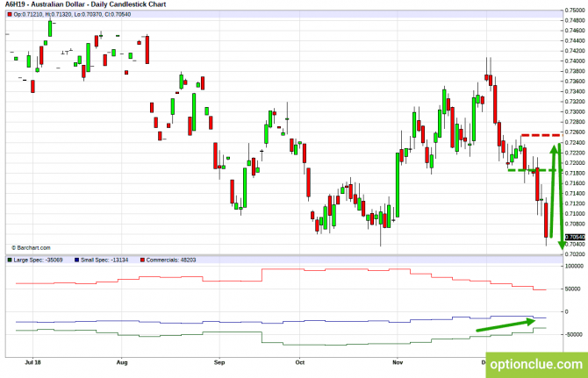Click the 0.71400 price axis label
The width and height of the screenshot is (588, 378).
point(575,193)
